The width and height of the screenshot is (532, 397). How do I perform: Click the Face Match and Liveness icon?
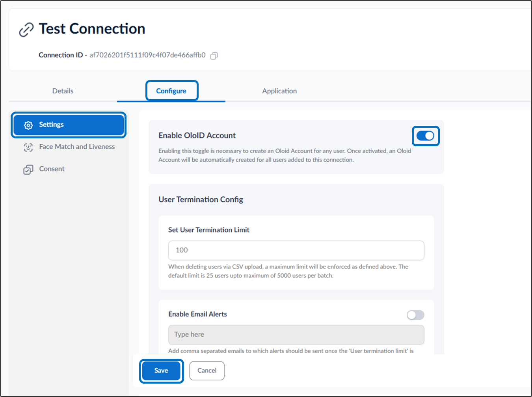click(28, 147)
